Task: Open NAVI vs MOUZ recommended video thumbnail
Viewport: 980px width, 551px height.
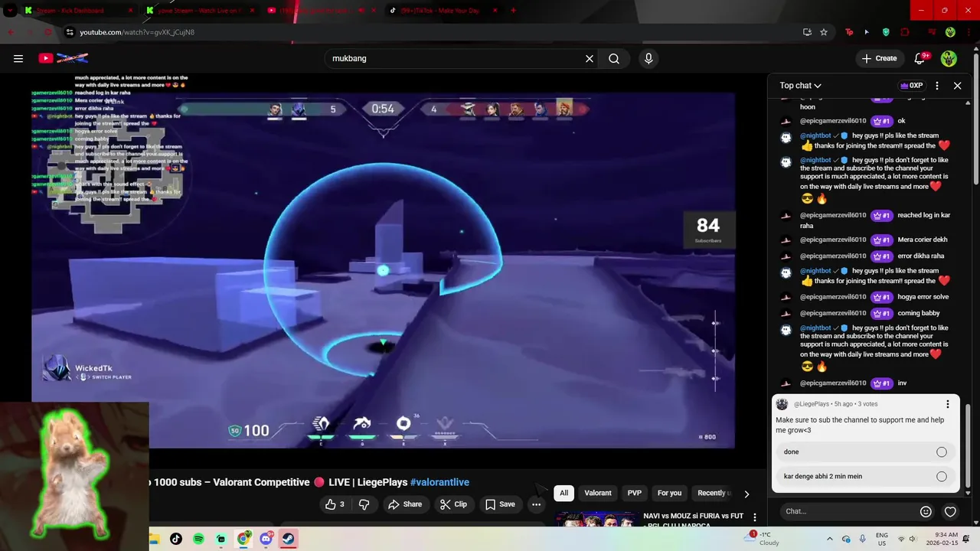Action: point(596,520)
